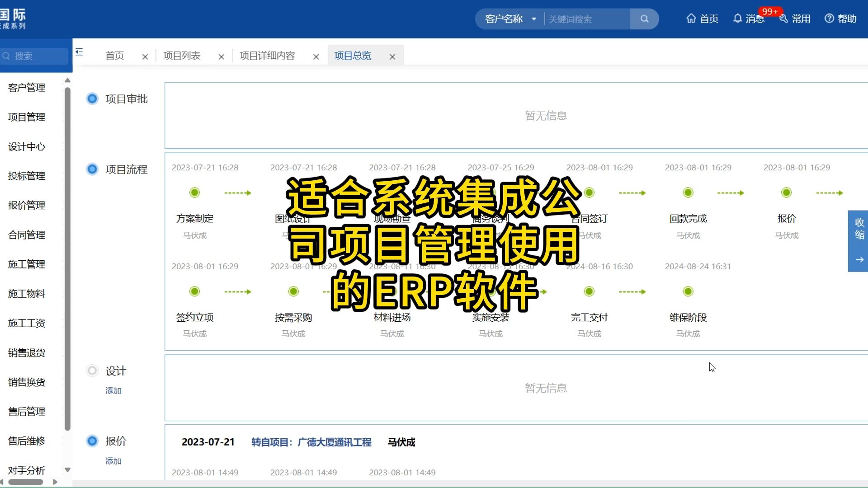Open 设计中心 in the sidebar
The height and width of the screenshot is (488, 868).
pos(27,146)
